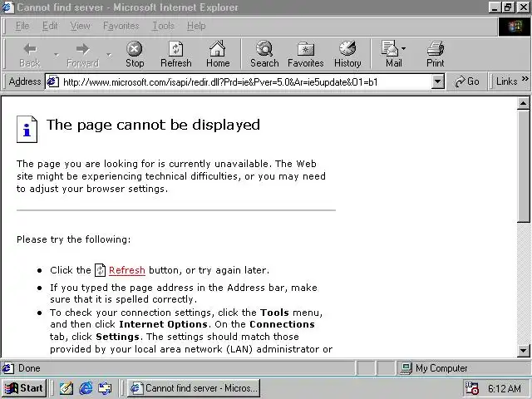Click the Address label
The image size is (532, 399).
pyautogui.click(x=25, y=81)
